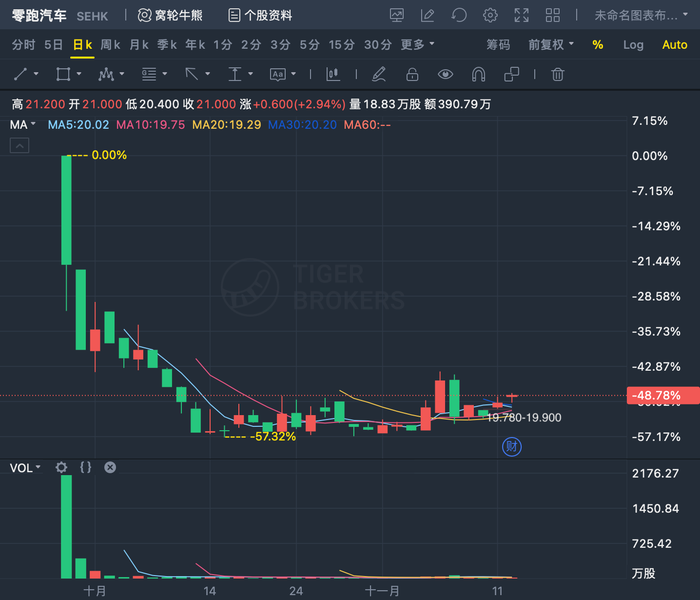The image size is (700, 600).
Task: Toggle Log scale mode
Action: click(x=633, y=45)
